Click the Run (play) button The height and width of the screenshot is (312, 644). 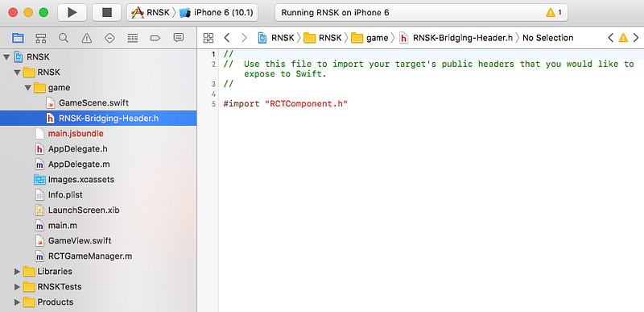(72, 13)
